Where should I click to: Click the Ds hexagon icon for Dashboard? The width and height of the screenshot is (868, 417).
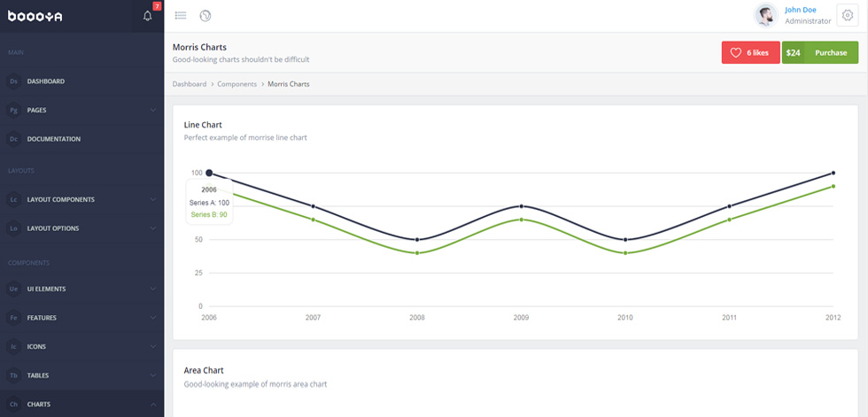(x=14, y=81)
